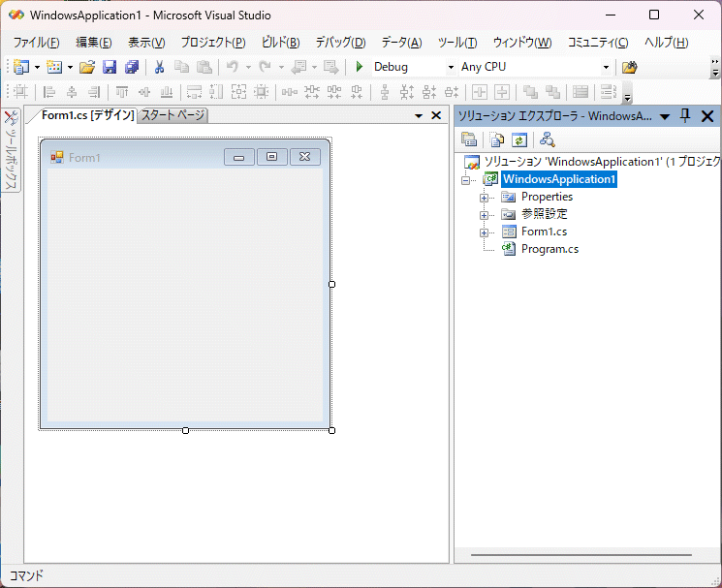Viewport: 722px width, 588px height.
Task: Click Refresh icon in Solution Explorer
Action: pos(519,139)
